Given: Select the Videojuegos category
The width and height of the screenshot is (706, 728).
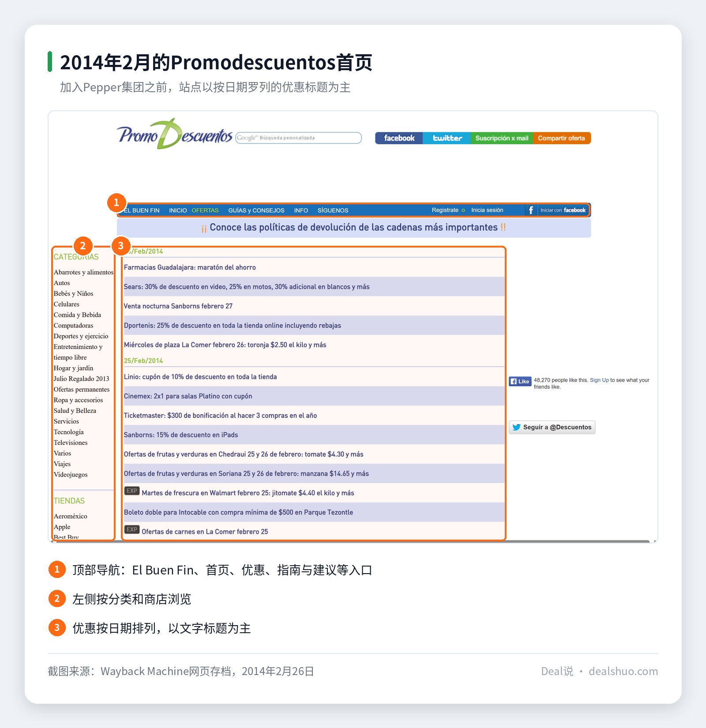Looking at the screenshot, I should [71, 475].
